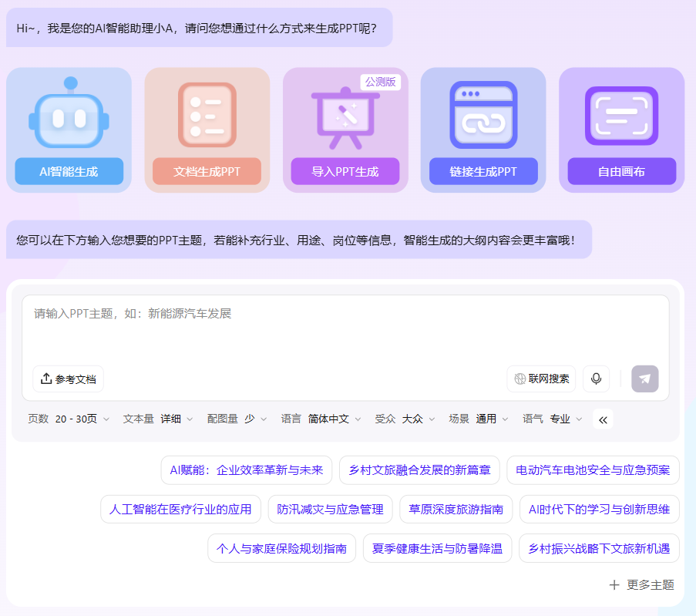696x616 pixels.
Task: Open the 受众 大众 dropdown
Action: pos(405,419)
